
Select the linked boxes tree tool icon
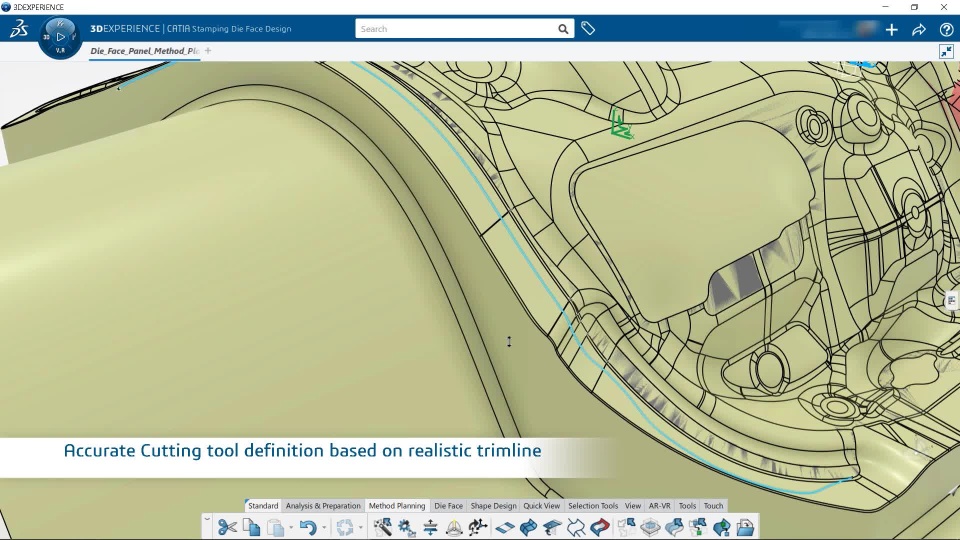pos(698,527)
